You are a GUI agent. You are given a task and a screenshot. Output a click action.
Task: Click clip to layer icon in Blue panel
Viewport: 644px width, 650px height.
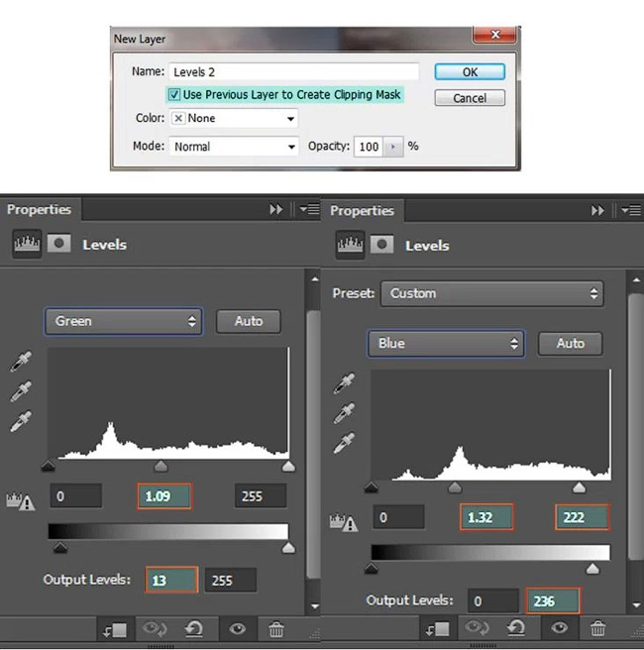(x=437, y=630)
